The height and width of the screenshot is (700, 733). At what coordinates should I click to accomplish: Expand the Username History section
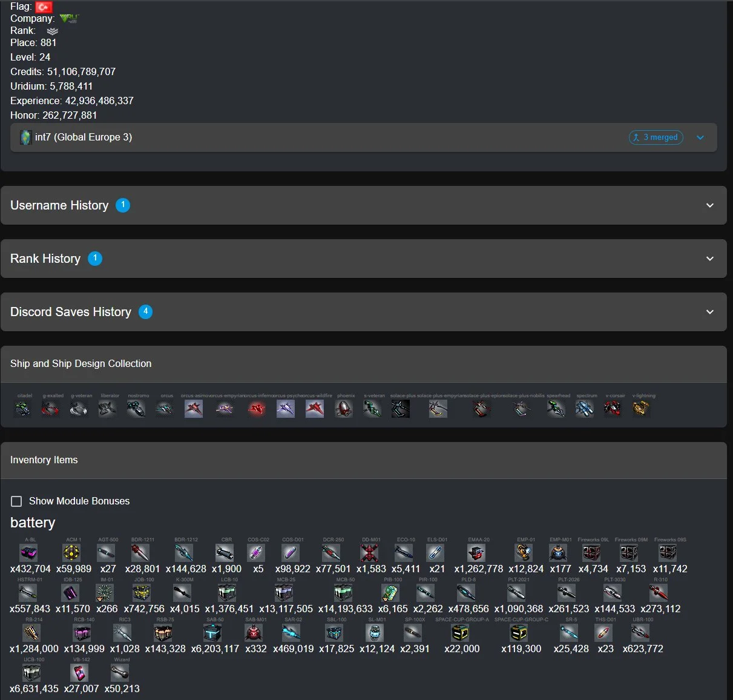363,205
